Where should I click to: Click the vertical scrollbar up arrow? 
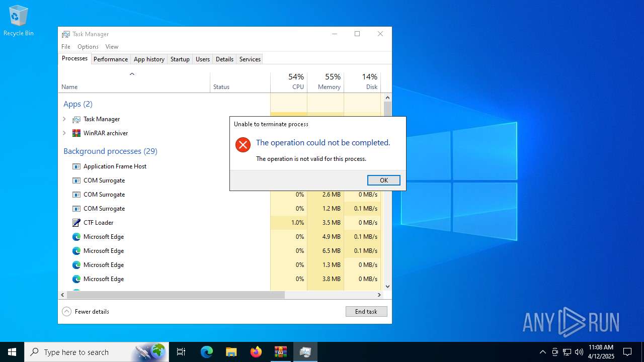click(387, 98)
